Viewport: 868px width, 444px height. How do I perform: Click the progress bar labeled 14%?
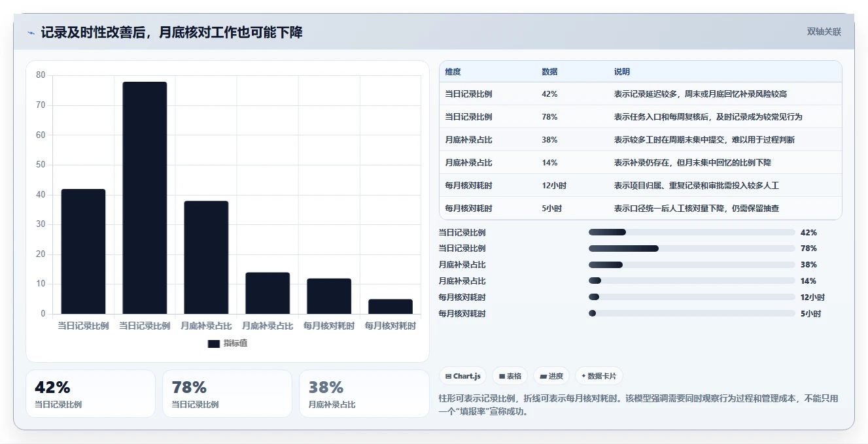[692, 281]
